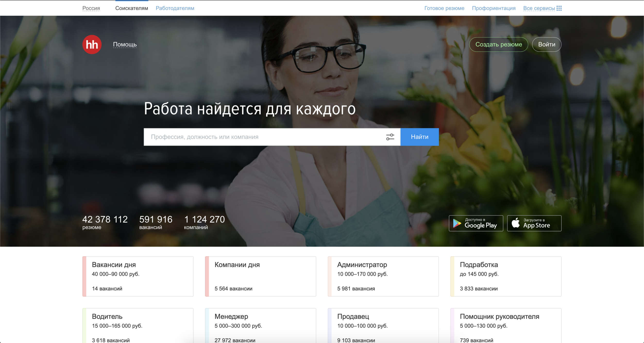This screenshot has height=343, width=644.
Task: Open the Компании дня card
Action: tap(261, 276)
